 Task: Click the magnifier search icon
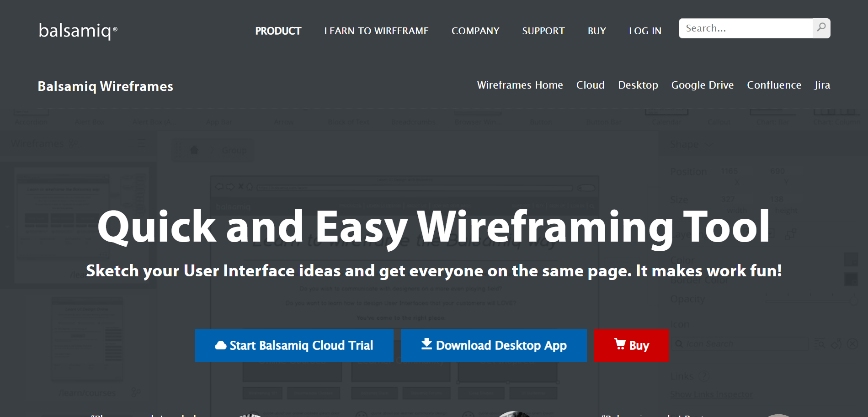[821, 28]
